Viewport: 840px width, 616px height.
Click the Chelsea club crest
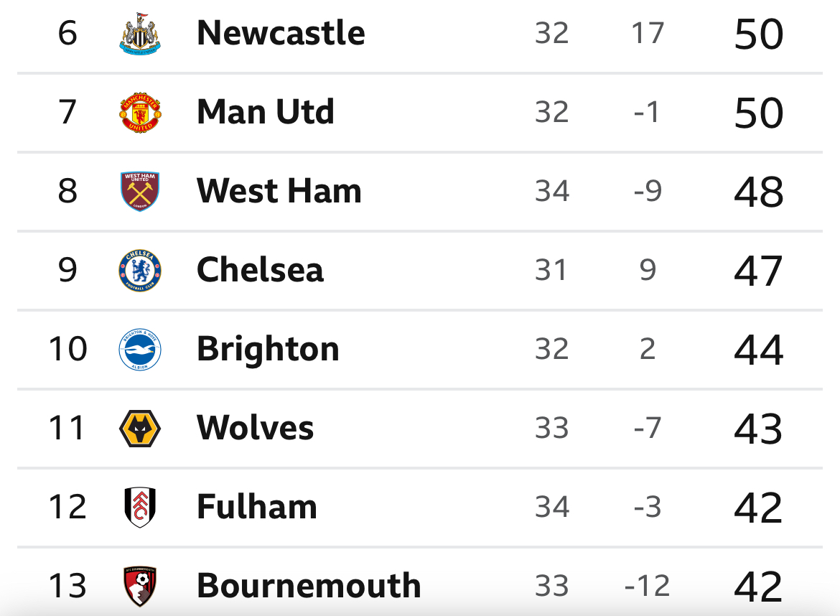(x=140, y=271)
